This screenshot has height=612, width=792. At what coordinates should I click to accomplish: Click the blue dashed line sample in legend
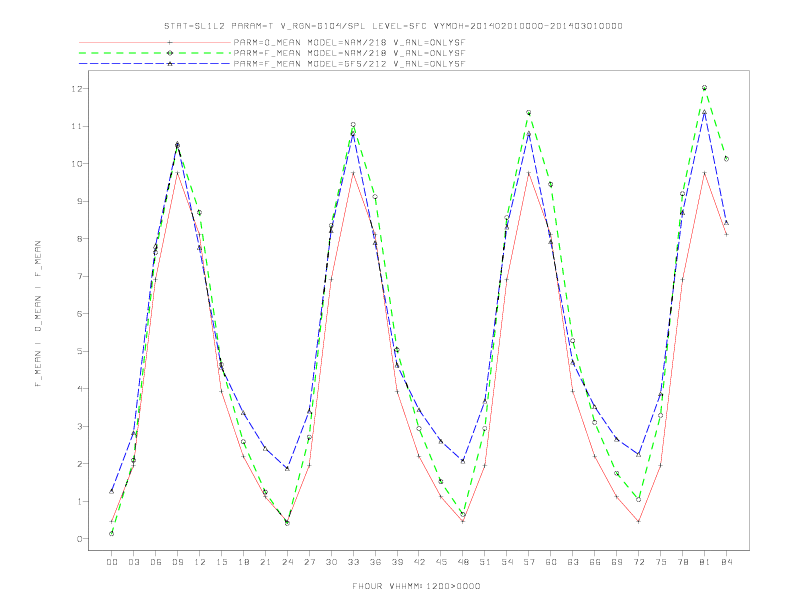155,64
